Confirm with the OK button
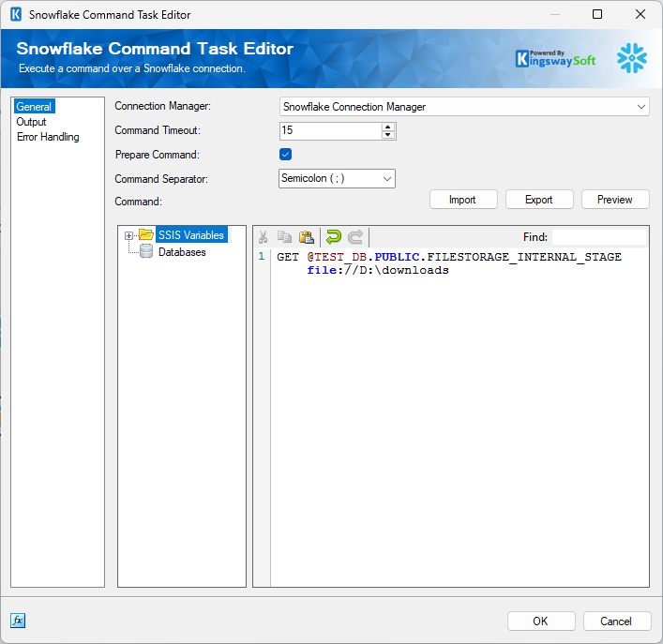 [541, 622]
